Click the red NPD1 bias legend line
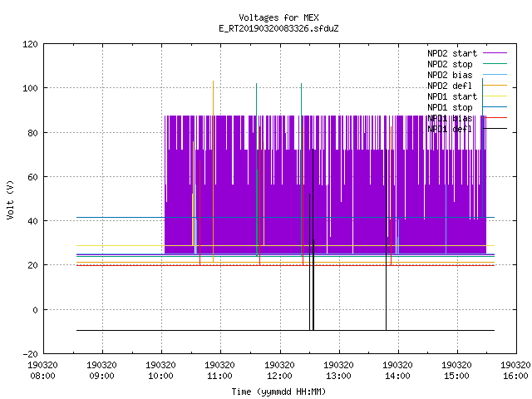 coord(495,118)
